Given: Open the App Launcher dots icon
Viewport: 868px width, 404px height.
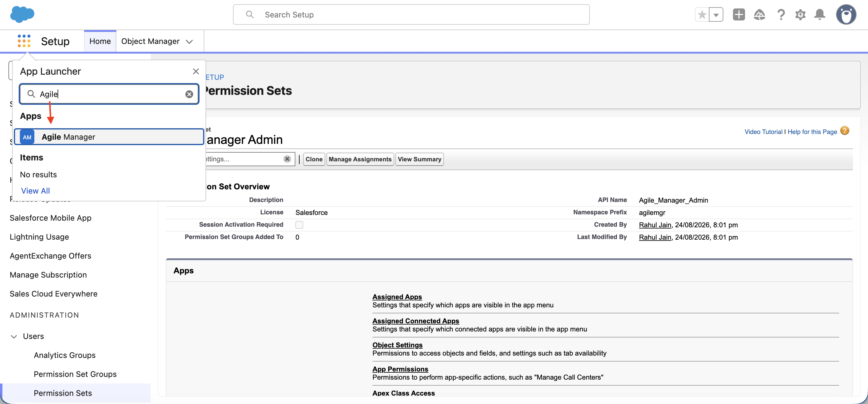Looking at the screenshot, I should click(24, 41).
